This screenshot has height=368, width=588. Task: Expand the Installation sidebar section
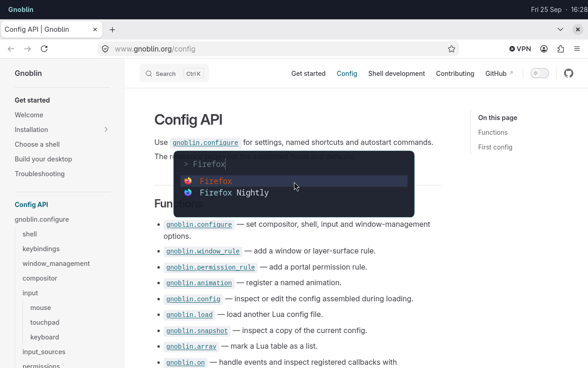[106, 129]
